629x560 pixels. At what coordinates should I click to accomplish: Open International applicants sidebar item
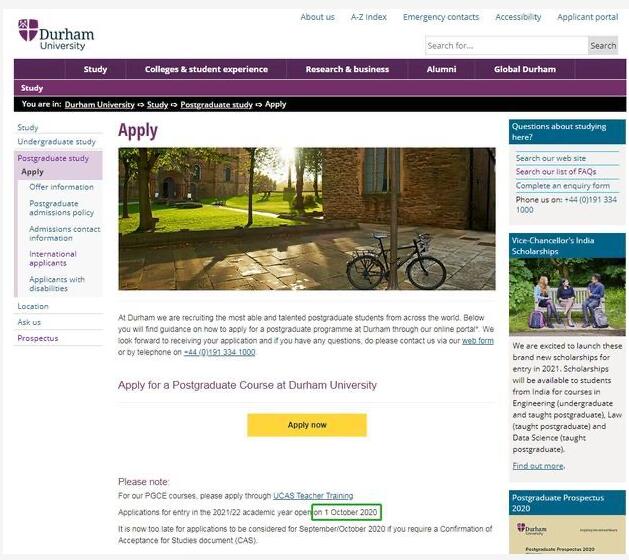(x=53, y=258)
